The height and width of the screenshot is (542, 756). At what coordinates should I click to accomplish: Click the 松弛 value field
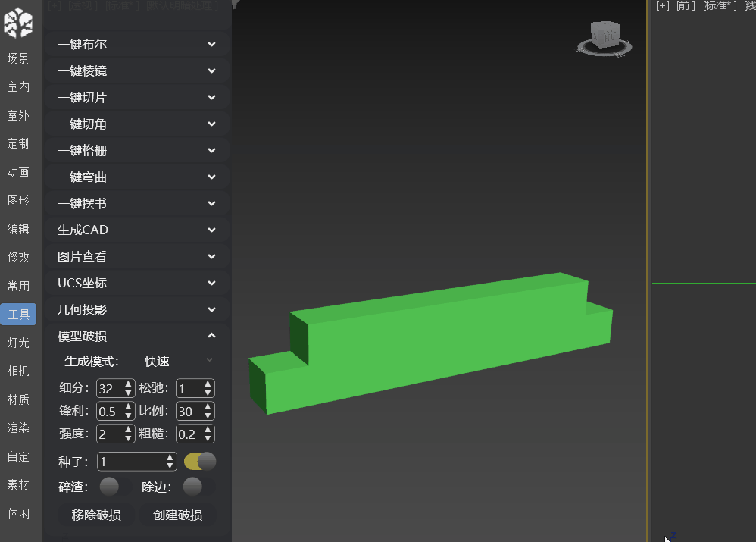(x=189, y=389)
